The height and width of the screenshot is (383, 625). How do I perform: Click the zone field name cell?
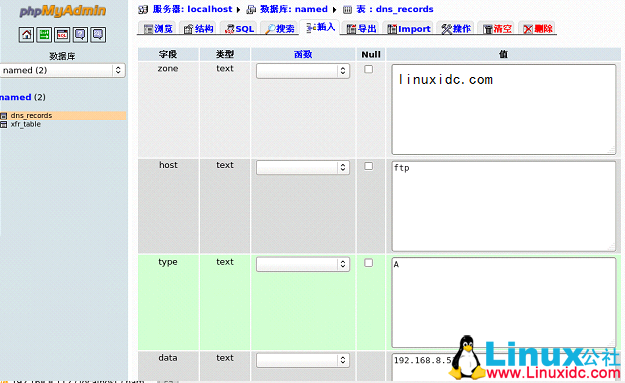pyautogui.click(x=168, y=110)
